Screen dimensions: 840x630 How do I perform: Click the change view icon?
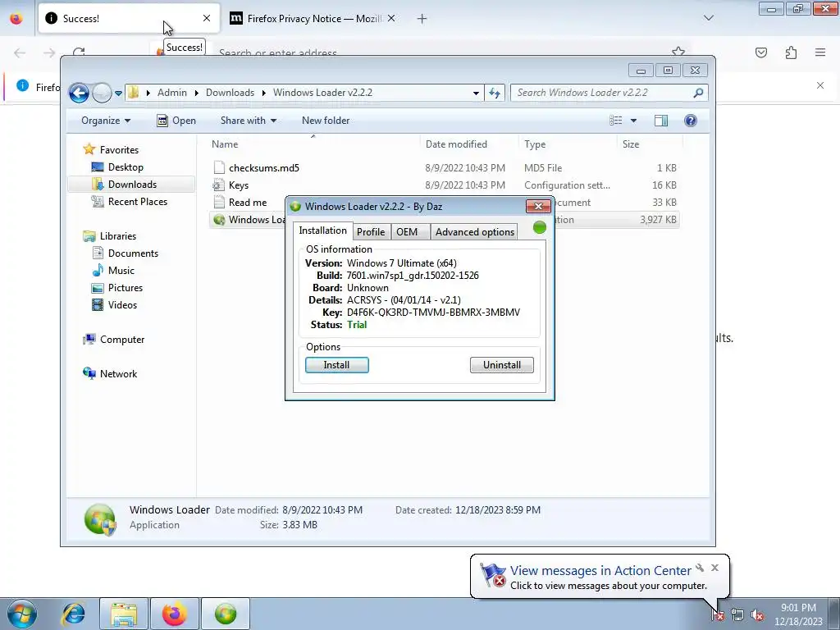(616, 121)
